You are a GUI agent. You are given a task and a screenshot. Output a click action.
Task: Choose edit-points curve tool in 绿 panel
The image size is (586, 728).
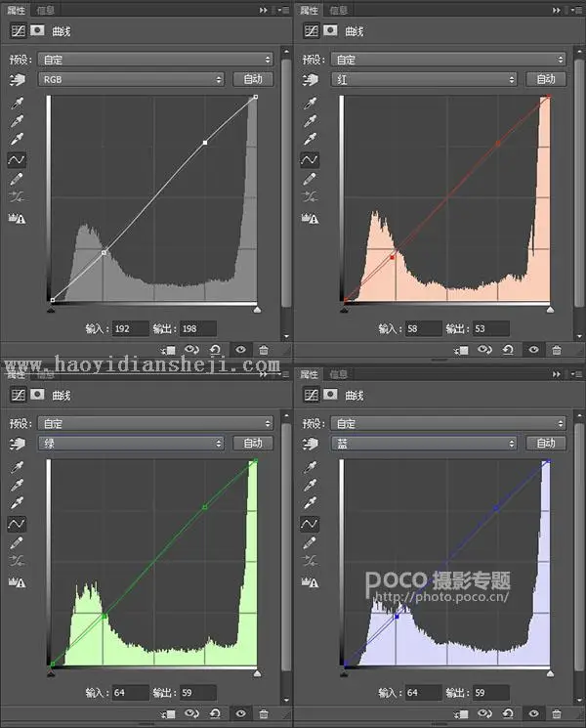point(17,524)
